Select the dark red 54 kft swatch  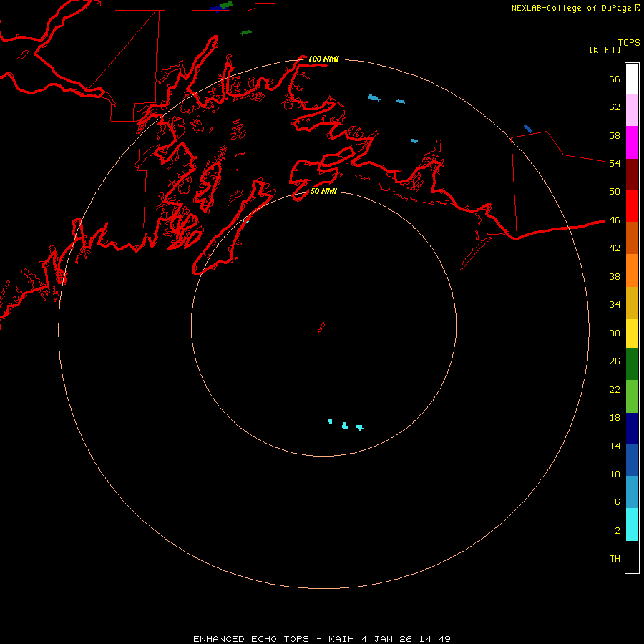click(632, 175)
